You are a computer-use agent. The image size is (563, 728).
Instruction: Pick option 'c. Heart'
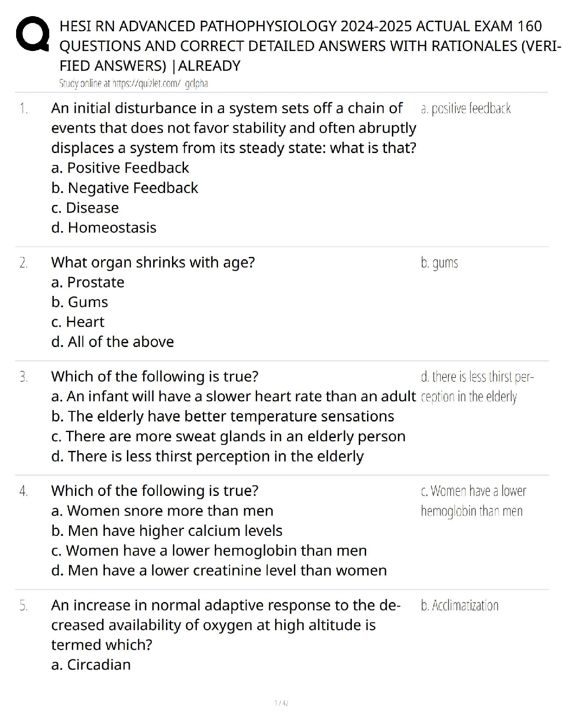click(x=78, y=322)
